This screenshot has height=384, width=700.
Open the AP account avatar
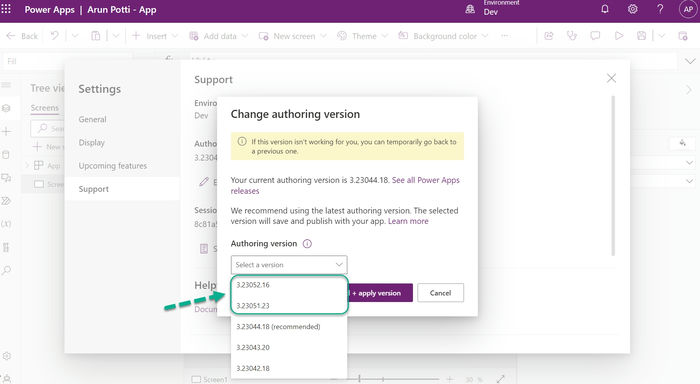[688, 9]
